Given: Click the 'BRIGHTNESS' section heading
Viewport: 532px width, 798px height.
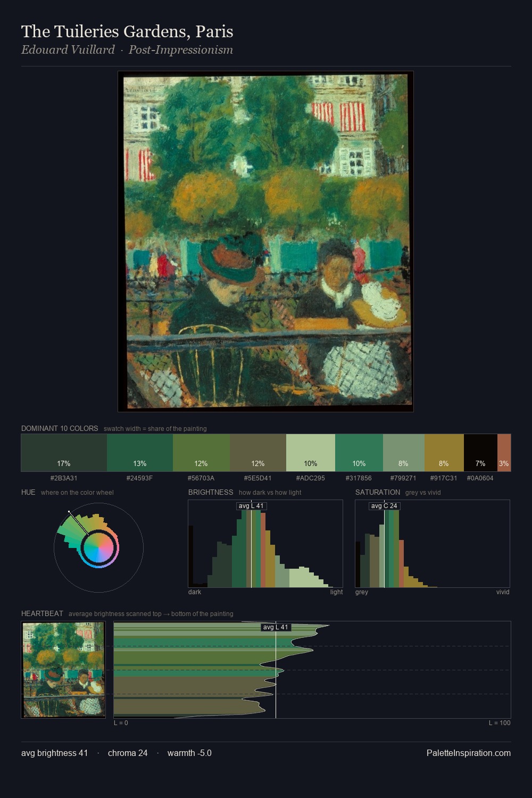Looking at the screenshot, I should click(211, 492).
